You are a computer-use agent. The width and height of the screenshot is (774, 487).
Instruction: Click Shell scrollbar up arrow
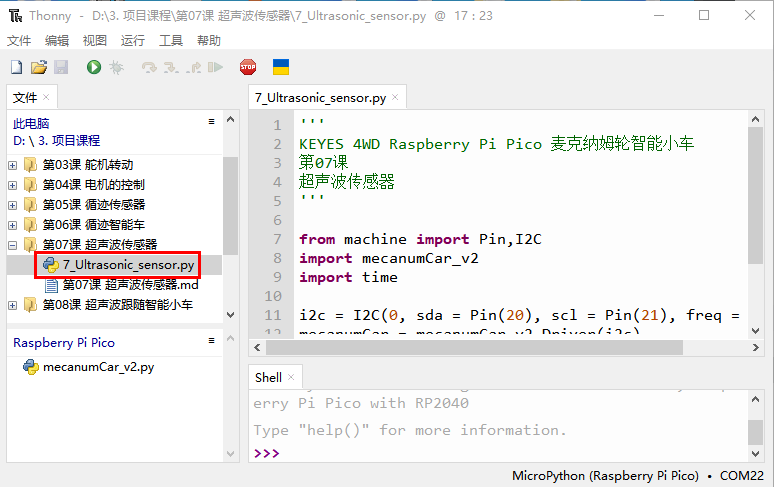coord(755,400)
